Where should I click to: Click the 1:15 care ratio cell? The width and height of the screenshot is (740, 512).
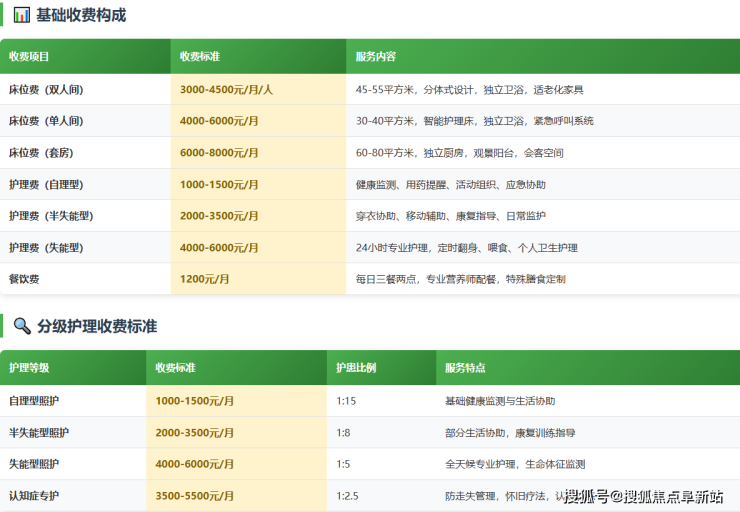(346, 401)
